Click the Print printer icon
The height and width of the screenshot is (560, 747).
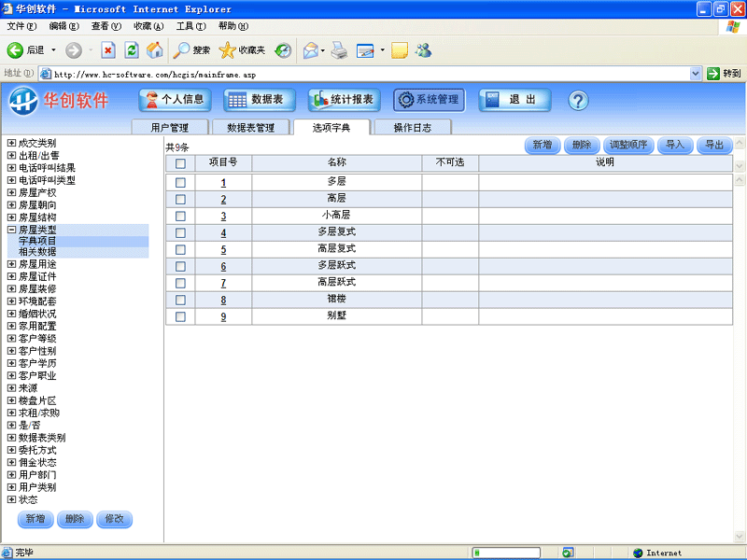click(x=339, y=50)
